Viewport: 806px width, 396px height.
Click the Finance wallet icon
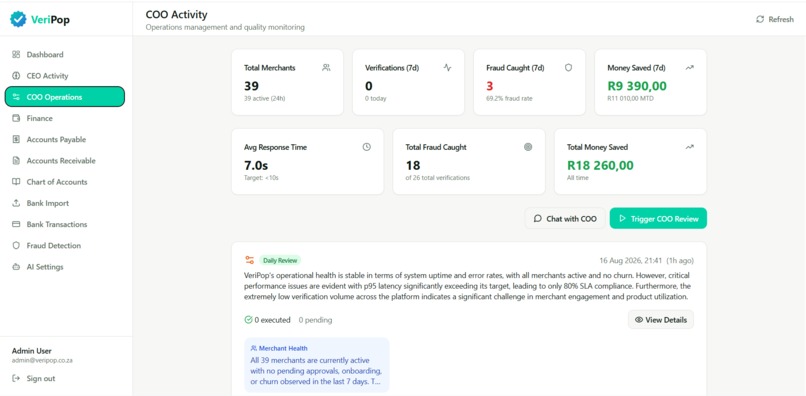click(x=16, y=118)
